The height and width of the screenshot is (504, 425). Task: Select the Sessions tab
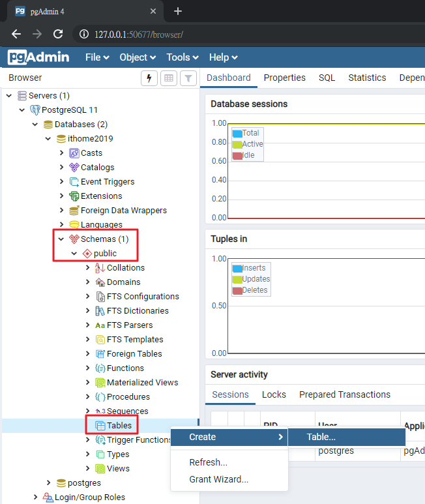click(230, 394)
